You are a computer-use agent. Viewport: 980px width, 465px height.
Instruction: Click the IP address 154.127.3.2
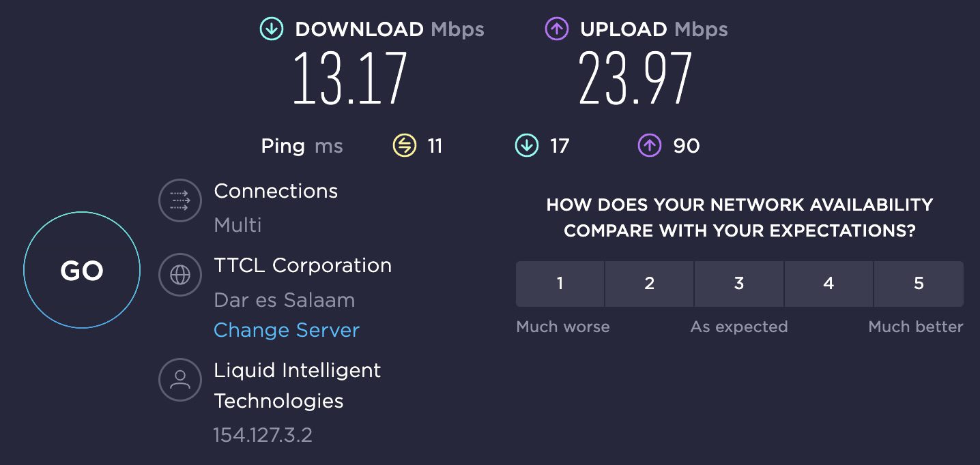263,436
